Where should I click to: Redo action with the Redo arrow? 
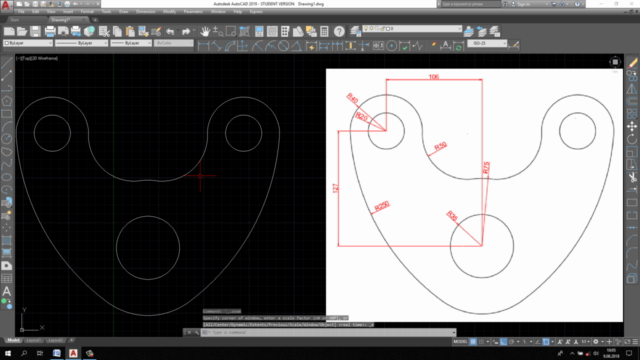(x=186, y=31)
